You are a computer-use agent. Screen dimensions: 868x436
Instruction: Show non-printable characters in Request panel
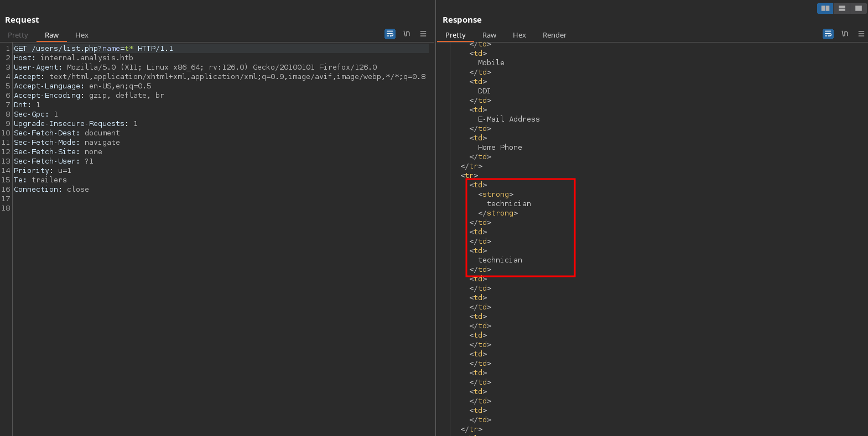pos(407,34)
